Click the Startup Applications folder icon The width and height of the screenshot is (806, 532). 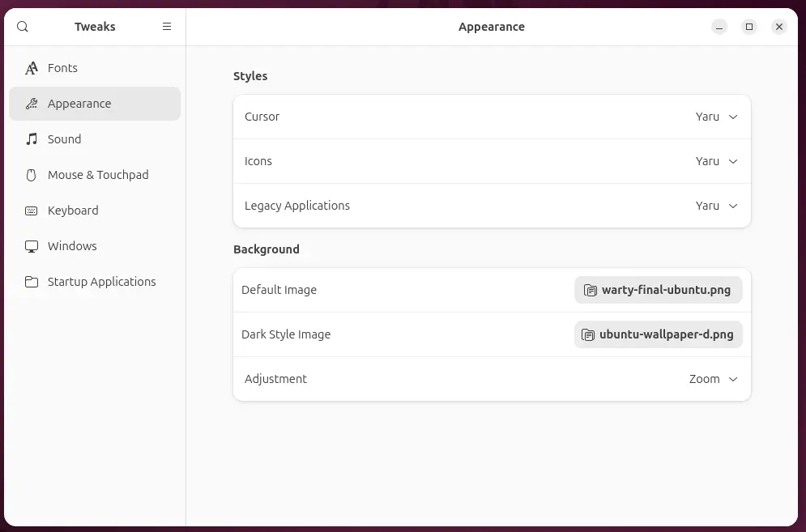31,282
